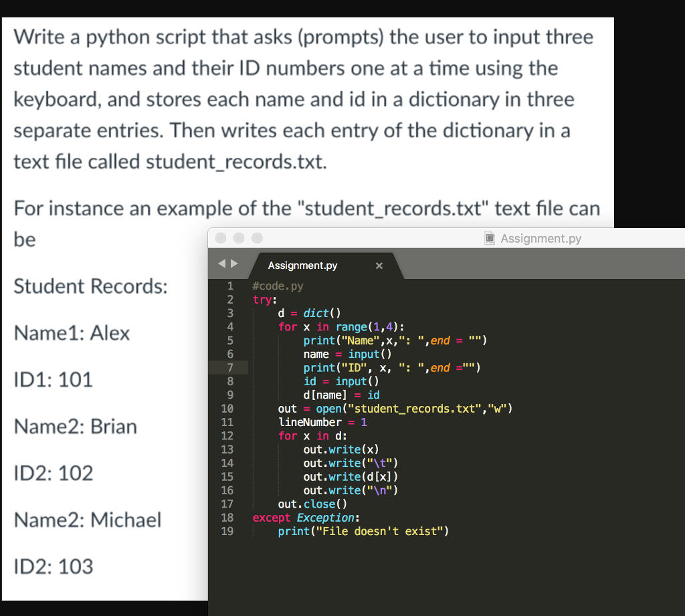
Task: Click the forward navigation arrow
Action: click(234, 264)
